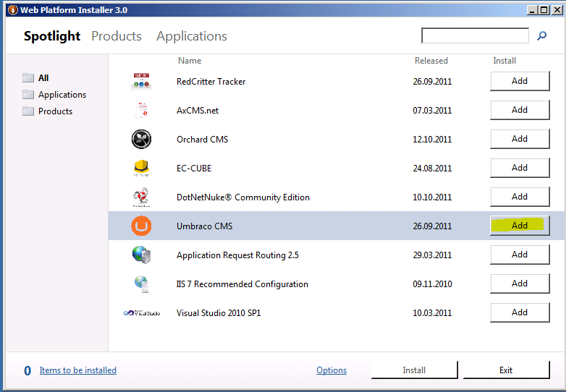Image resolution: width=566 pixels, height=392 pixels.
Task: Add AxCMS.net to install list
Action: pyautogui.click(x=520, y=110)
